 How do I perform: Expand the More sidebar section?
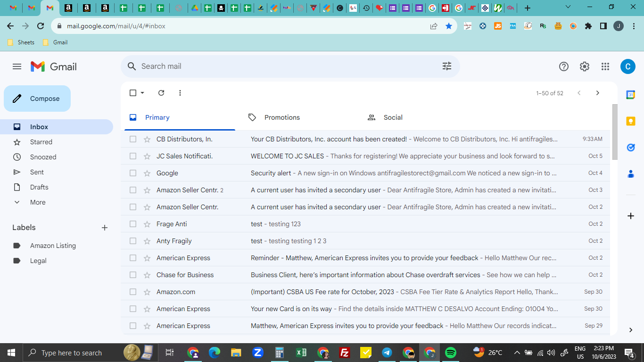click(57, 202)
